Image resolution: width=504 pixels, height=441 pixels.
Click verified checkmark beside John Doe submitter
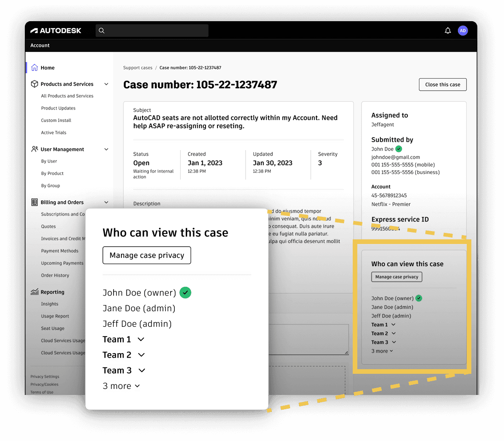click(399, 149)
